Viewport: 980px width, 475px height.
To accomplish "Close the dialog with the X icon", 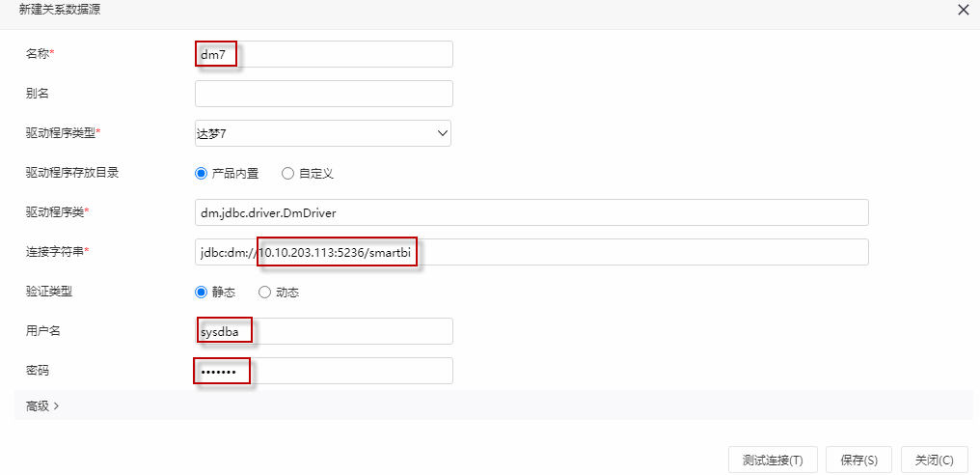I will [x=964, y=10].
